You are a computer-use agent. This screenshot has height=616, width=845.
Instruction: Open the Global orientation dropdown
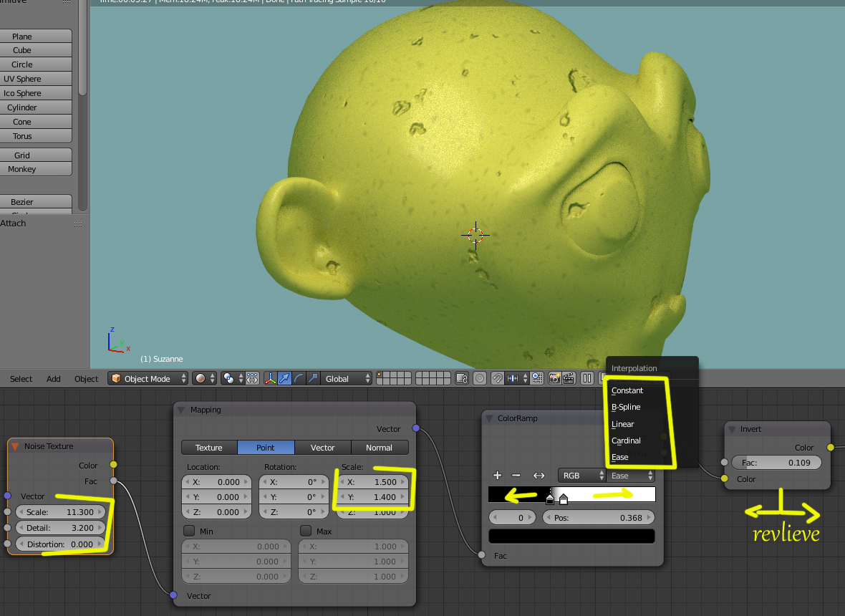click(347, 378)
